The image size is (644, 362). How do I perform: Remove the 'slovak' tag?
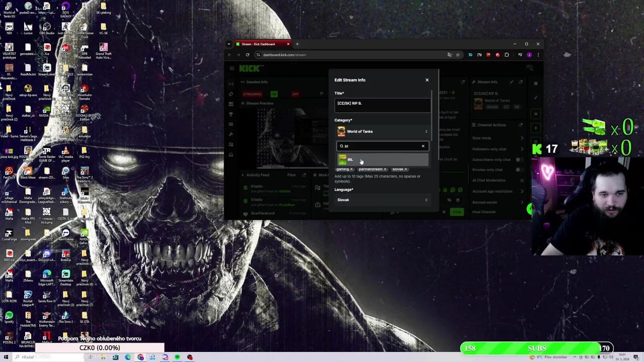pyautogui.click(x=406, y=169)
